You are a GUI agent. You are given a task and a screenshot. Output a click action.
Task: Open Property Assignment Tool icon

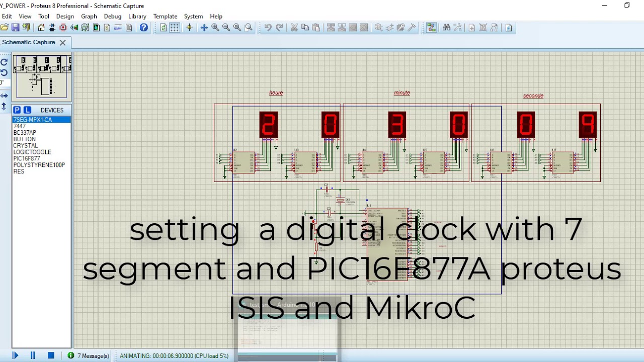(x=458, y=28)
